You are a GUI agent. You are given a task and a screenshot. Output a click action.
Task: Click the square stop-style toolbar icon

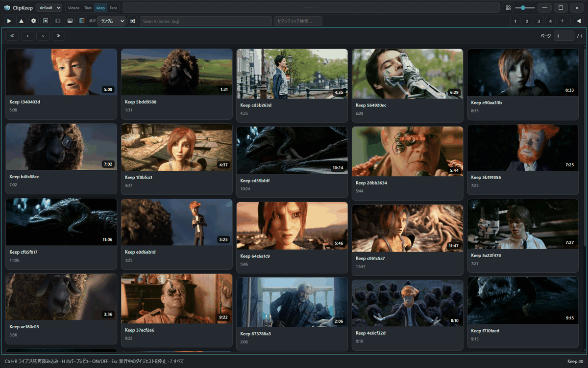[46, 21]
